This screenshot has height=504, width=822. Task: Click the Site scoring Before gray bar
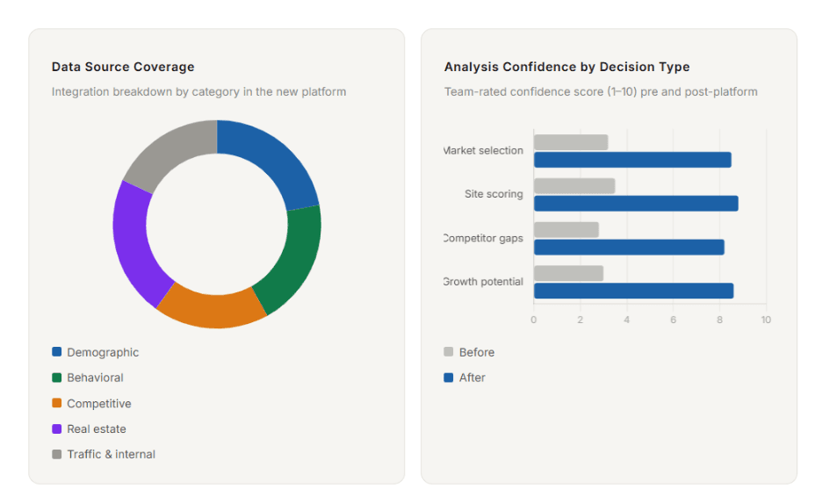pos(574,186)
